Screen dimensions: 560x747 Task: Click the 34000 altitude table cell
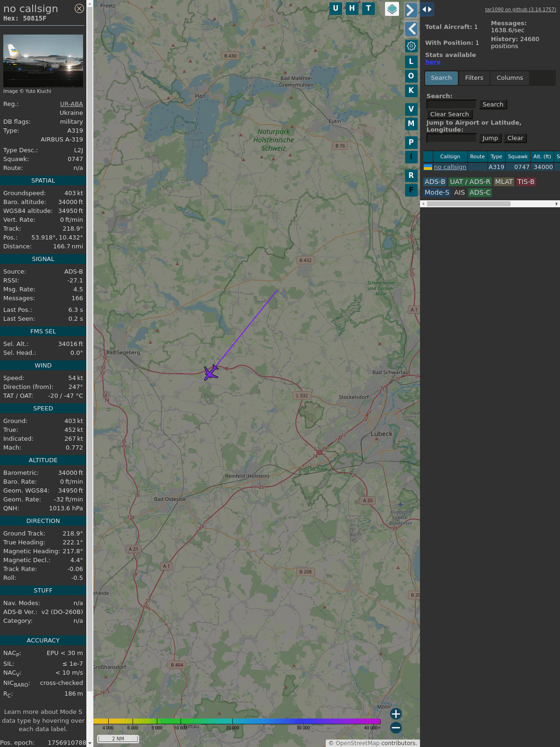(543, 167)
